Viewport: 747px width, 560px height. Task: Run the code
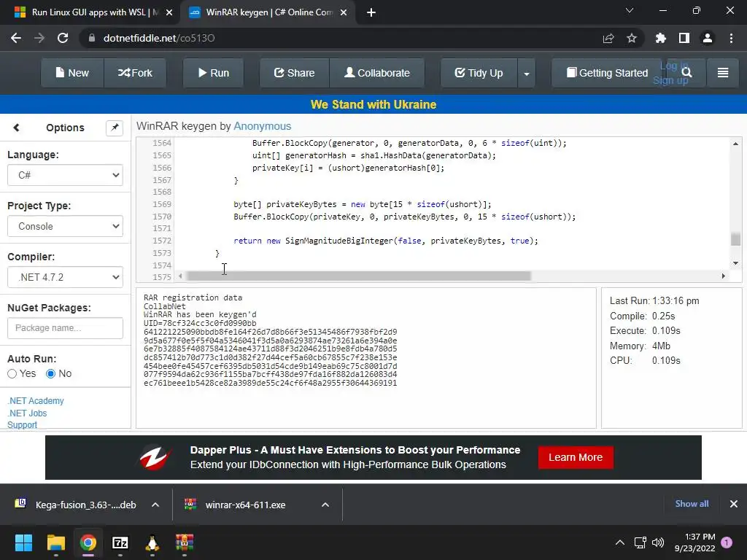(x=214, y=73)
